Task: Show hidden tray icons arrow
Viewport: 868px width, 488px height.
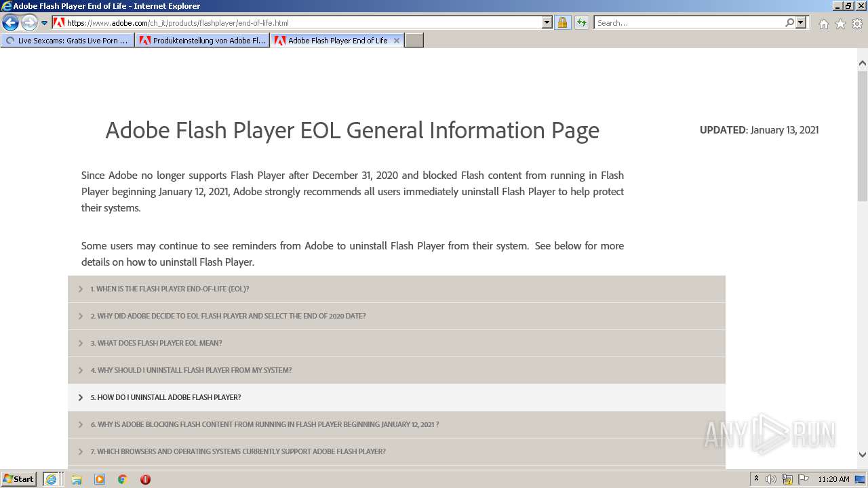Action: pos(756,479)
